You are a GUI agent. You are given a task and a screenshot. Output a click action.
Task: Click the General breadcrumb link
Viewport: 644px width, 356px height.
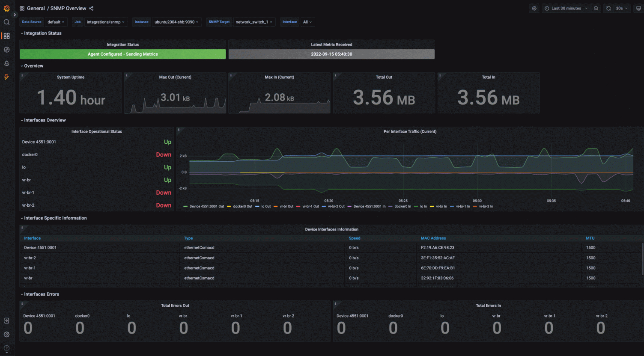click(x=36, y=8)
